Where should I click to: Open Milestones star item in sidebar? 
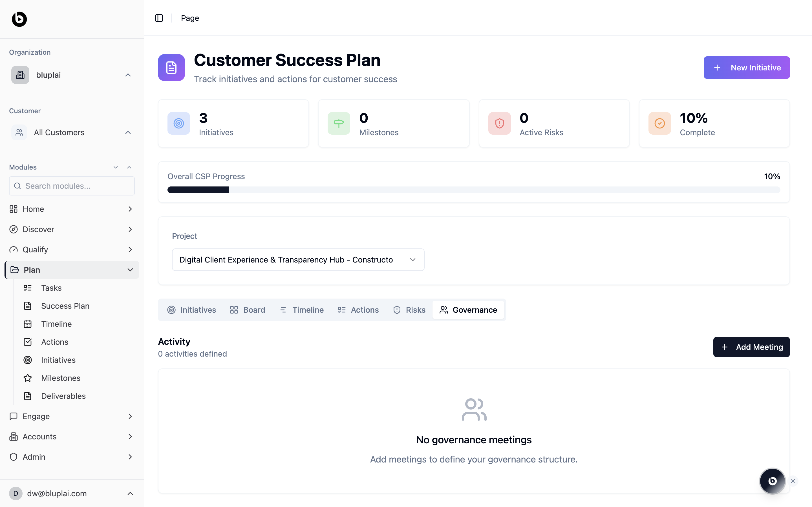point(60,378)
